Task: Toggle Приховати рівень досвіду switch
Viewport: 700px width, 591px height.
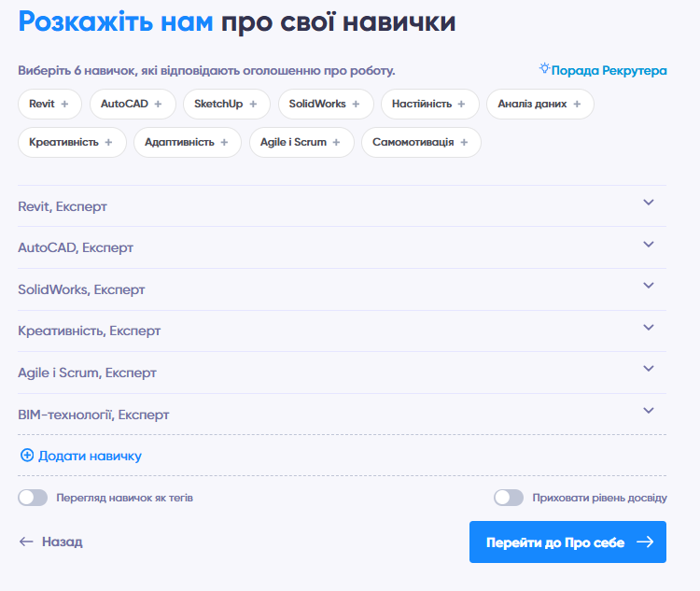Action: point(509,498)
